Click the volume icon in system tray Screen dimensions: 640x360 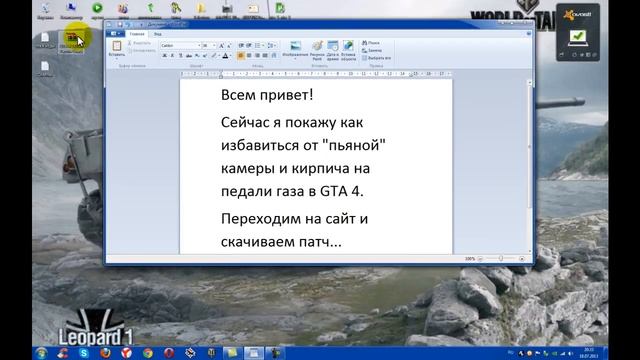coord(570,353)
